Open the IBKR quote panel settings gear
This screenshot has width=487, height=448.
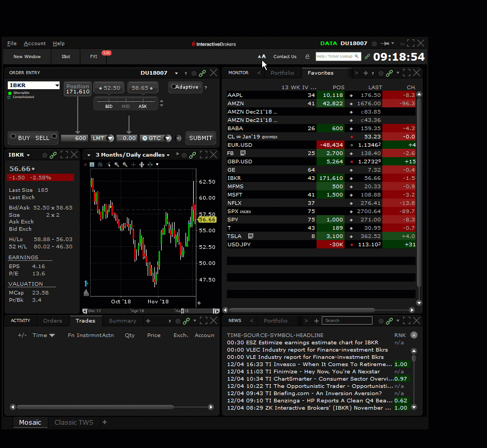pos(45,155)
